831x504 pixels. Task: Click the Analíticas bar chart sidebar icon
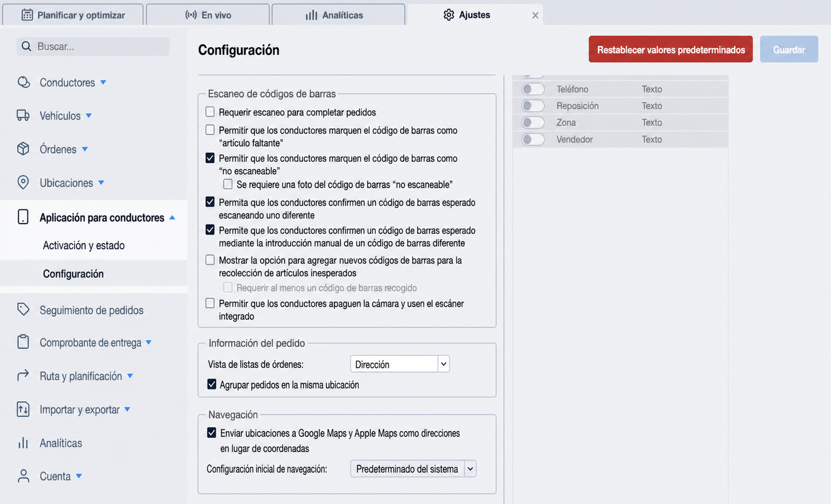(x=23, y=443)
